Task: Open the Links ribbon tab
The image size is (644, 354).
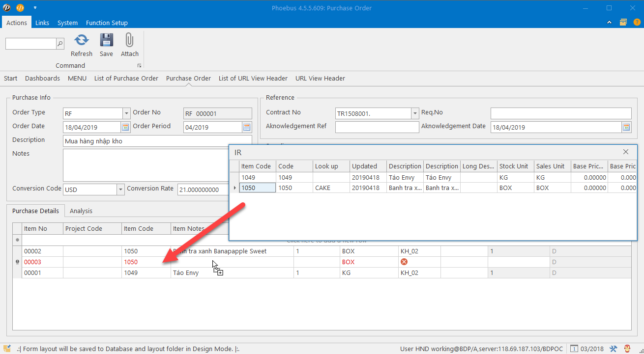Action: pyautogui.click(x=42, y=23)
